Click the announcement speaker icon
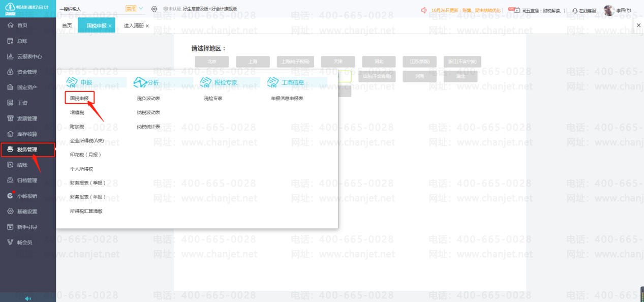This screenshot has width=644, height=302. click(424, 10)
